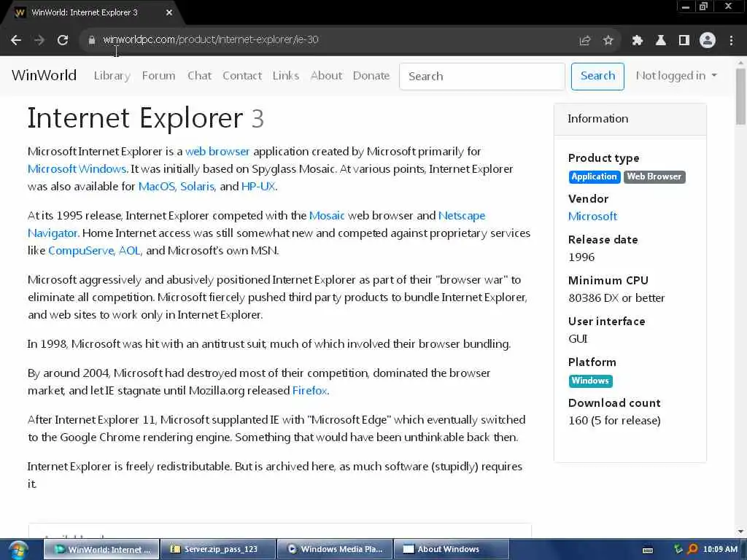Click the Internet Explorer 3 heading
Image resolution: width=747 pixels, height=560 pixels.
click(x=145, y=118)
